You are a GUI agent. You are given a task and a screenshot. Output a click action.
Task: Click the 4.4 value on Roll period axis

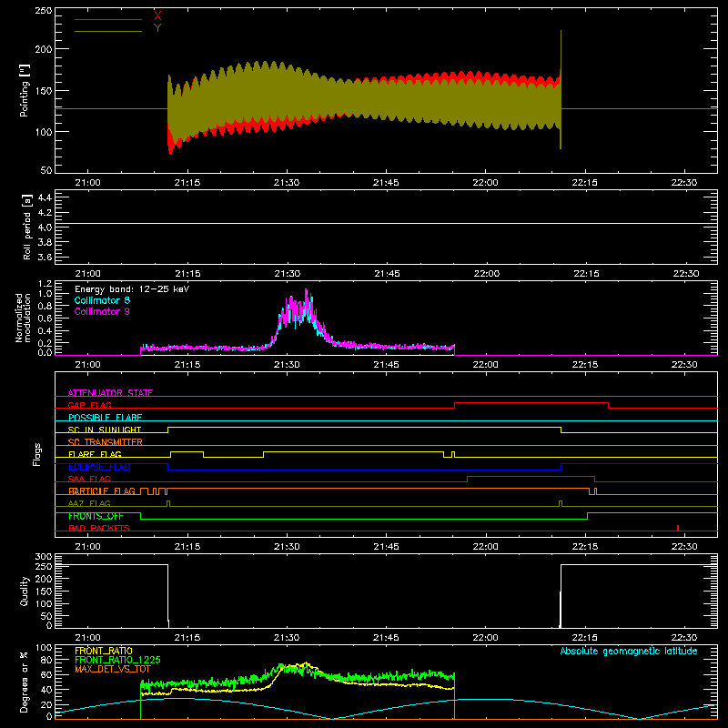[45, 197]
